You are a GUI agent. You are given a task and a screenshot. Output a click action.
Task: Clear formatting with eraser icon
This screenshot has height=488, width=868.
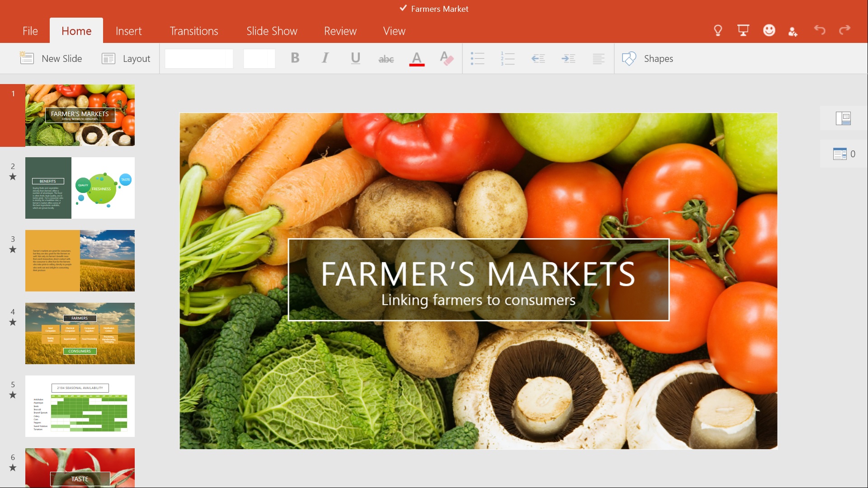447,59
